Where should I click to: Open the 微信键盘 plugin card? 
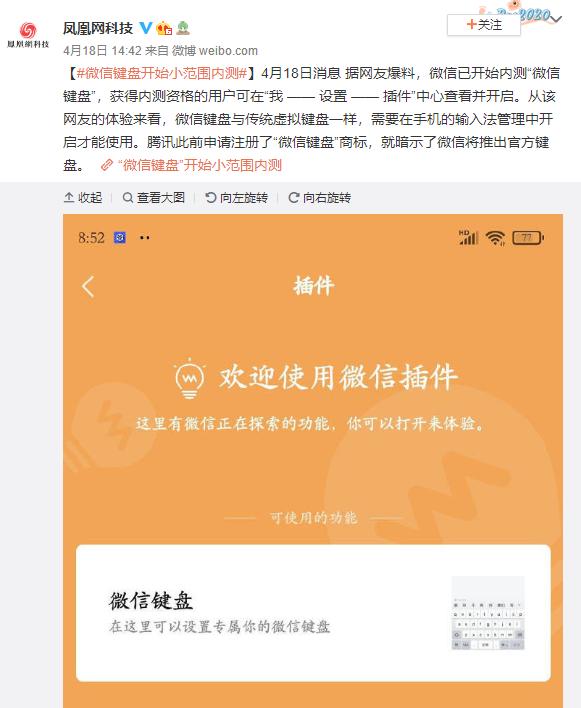[313, 613]
